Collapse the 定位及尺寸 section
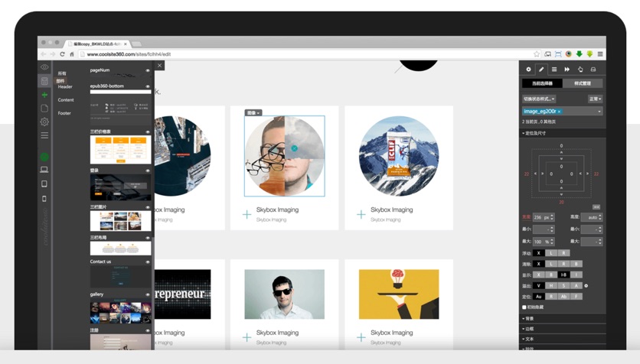This screenshot has height=364, width=640. coord(534,133)
